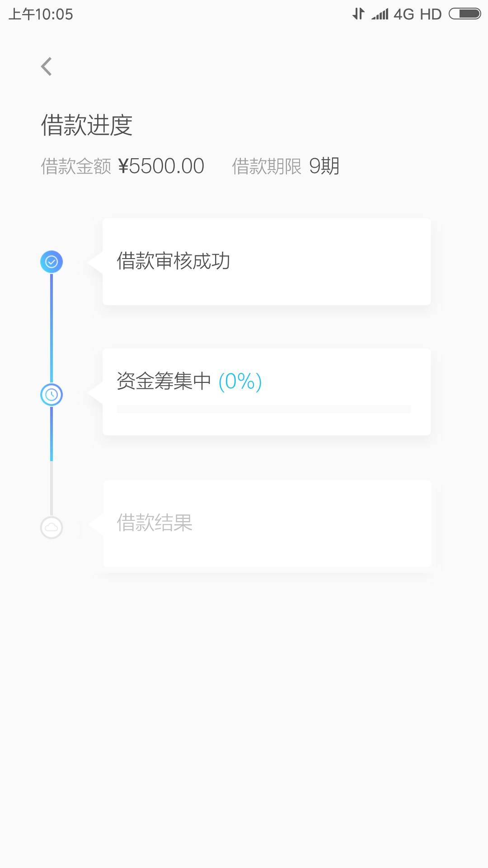This screenshot has width=488, height=868.
Task: Tap the fundraising progress bar
Action: pos(263,409)
